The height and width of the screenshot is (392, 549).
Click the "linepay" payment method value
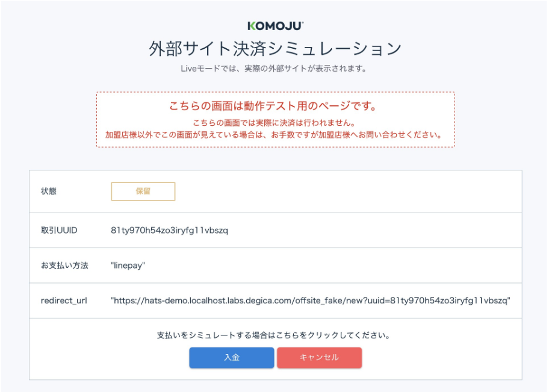click(128, 265)
